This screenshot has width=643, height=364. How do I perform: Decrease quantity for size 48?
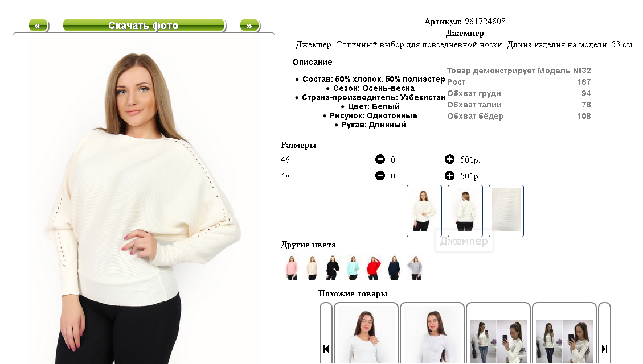tap(380, 176)
